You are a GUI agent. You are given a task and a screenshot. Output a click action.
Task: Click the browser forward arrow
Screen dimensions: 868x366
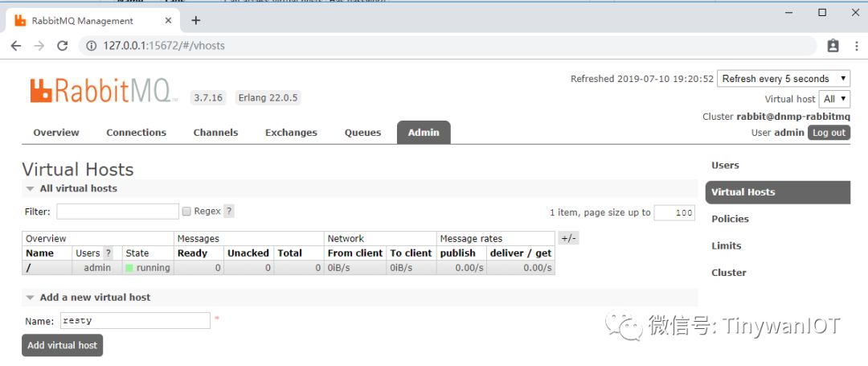click(39, 46)
